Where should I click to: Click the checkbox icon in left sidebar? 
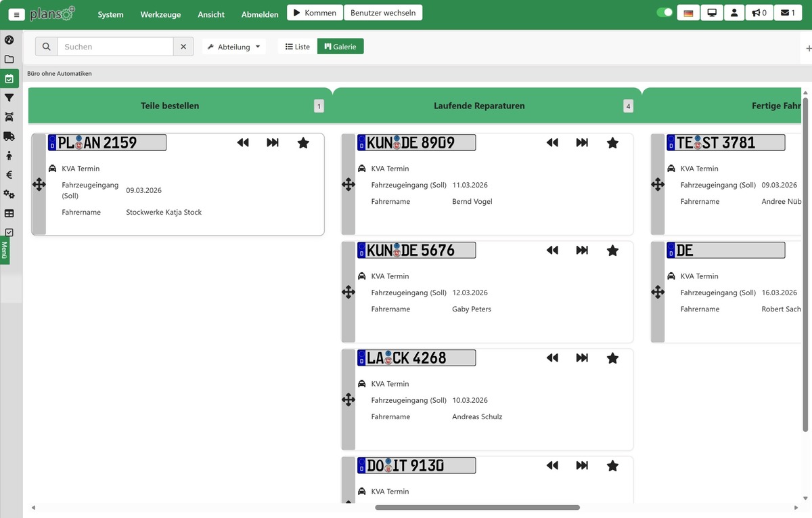[x=9, y=232]
